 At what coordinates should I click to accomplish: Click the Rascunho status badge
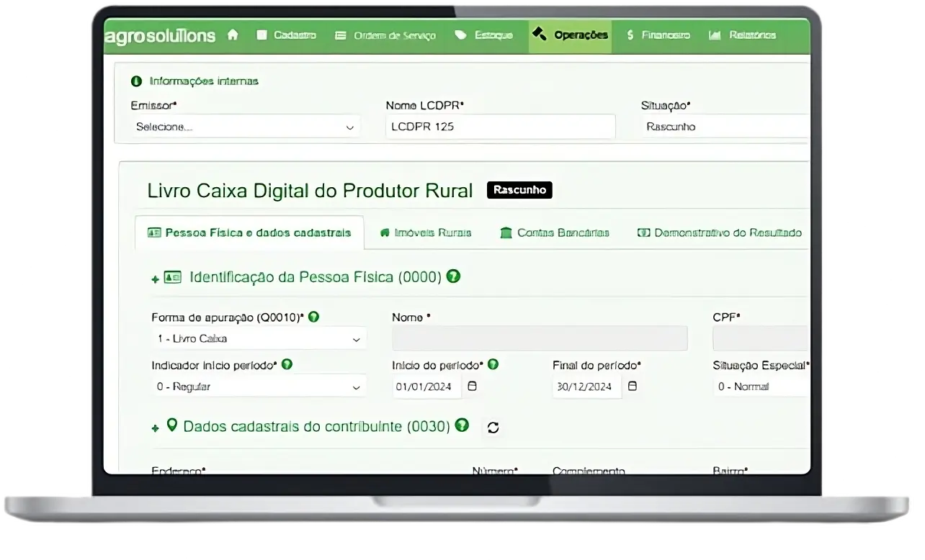tap(519, 190)
